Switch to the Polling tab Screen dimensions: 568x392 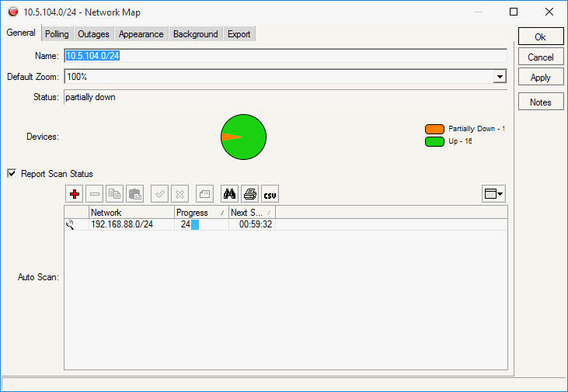57,34
